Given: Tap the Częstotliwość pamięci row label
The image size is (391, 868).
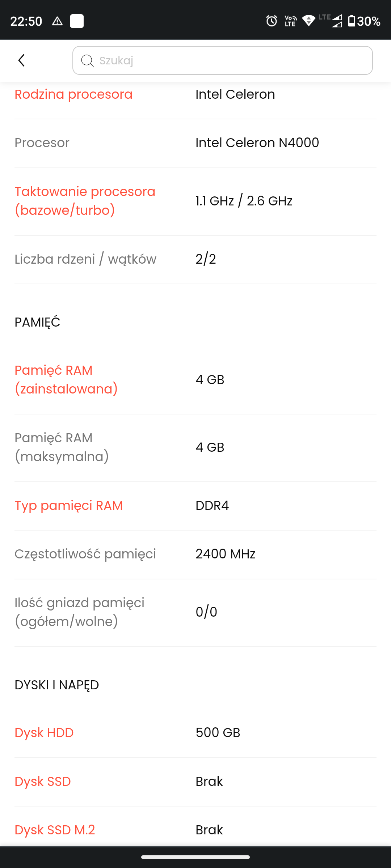Looking at the screenshot, I should (x=85, y=554).
